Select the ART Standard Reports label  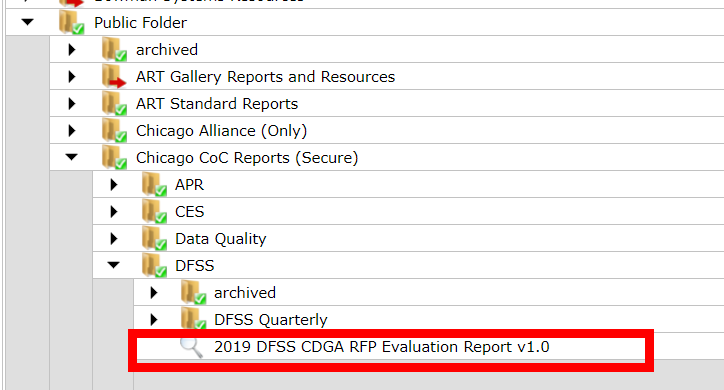click(217, 104)
